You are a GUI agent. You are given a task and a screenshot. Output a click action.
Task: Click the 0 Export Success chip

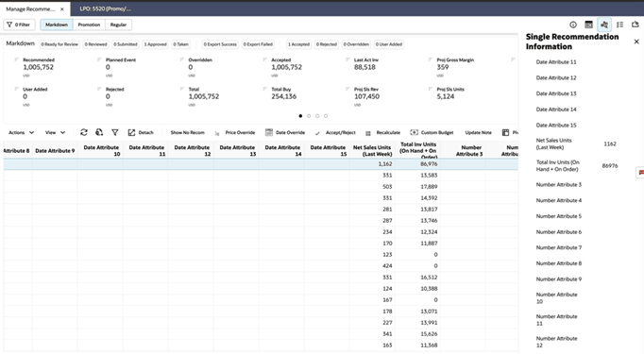click(x=220, y=44)
